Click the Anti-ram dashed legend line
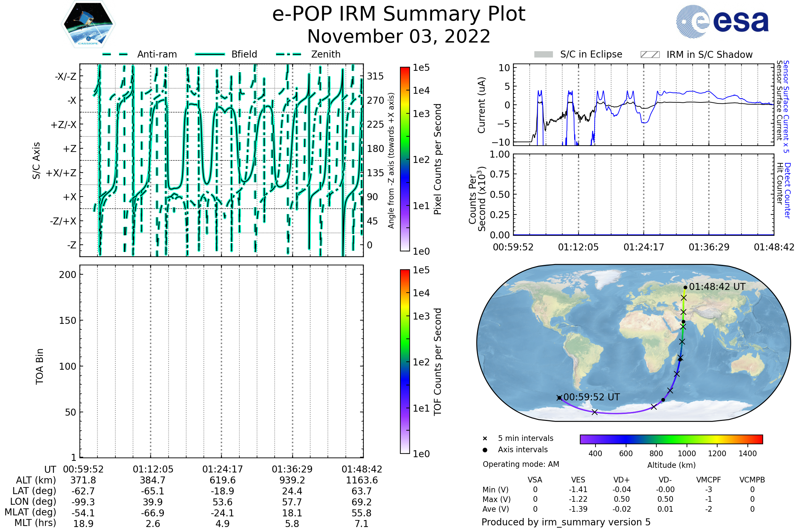 [x=115, y=55]
